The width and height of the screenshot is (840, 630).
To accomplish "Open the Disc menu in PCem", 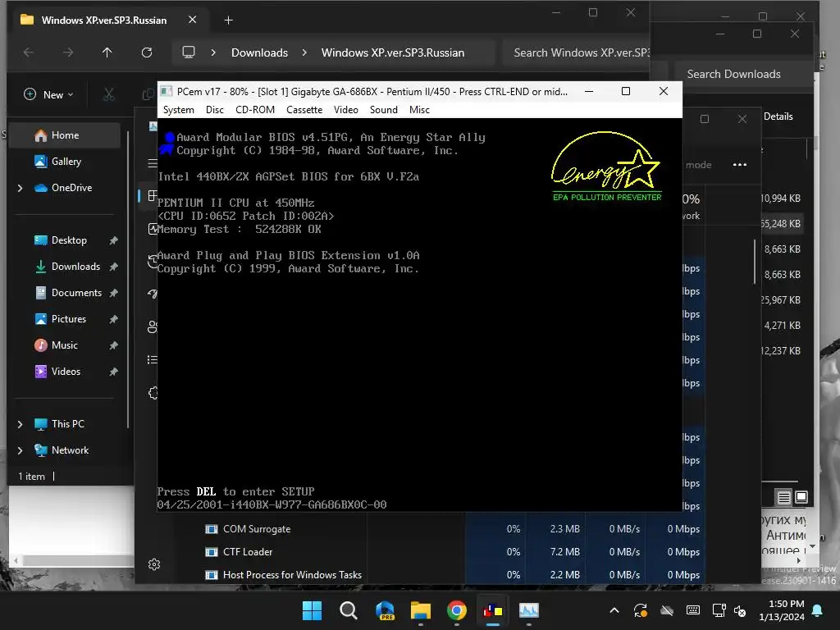I will 214,110.
